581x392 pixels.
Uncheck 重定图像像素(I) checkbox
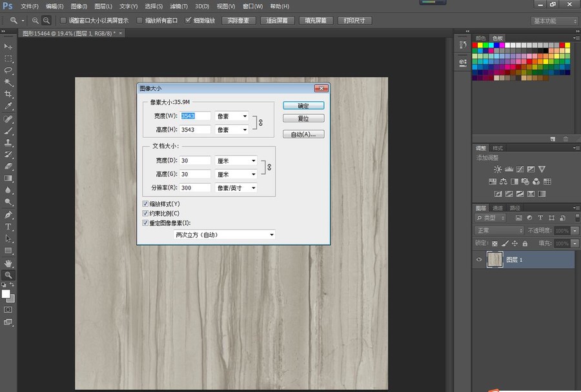145,223
